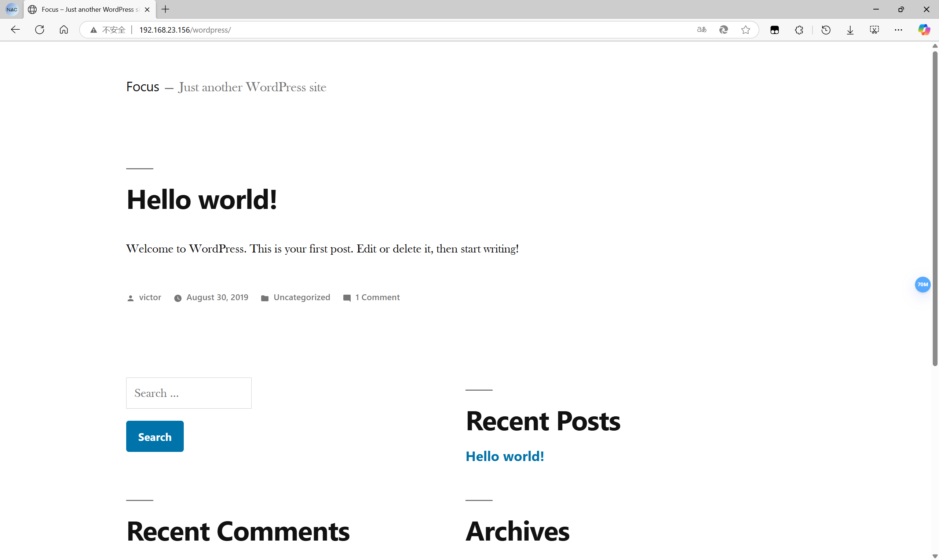Open Settings and more menu
This screenshot has width=939, height=560.
click(x=899, y=30)
